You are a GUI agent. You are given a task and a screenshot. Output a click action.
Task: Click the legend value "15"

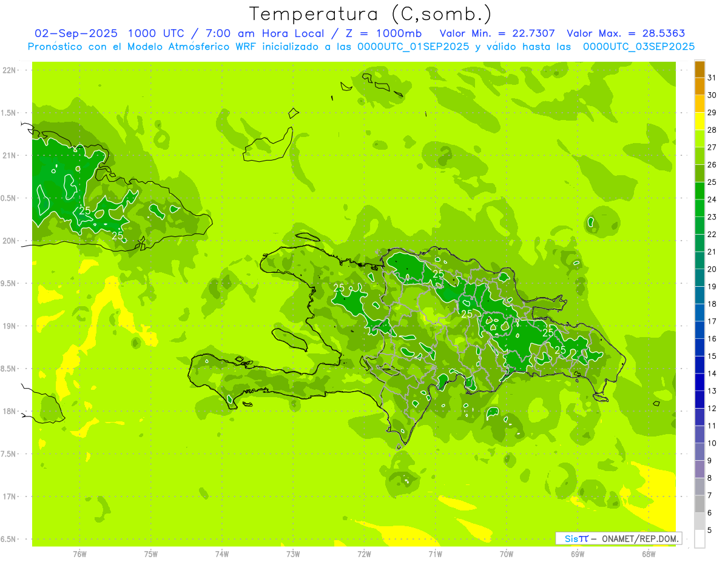click(712, 356)
